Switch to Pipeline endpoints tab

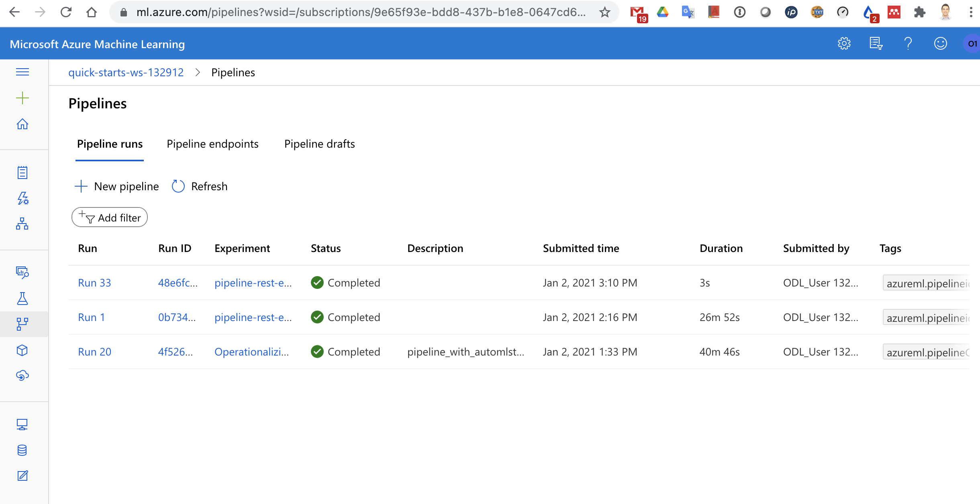212,144
